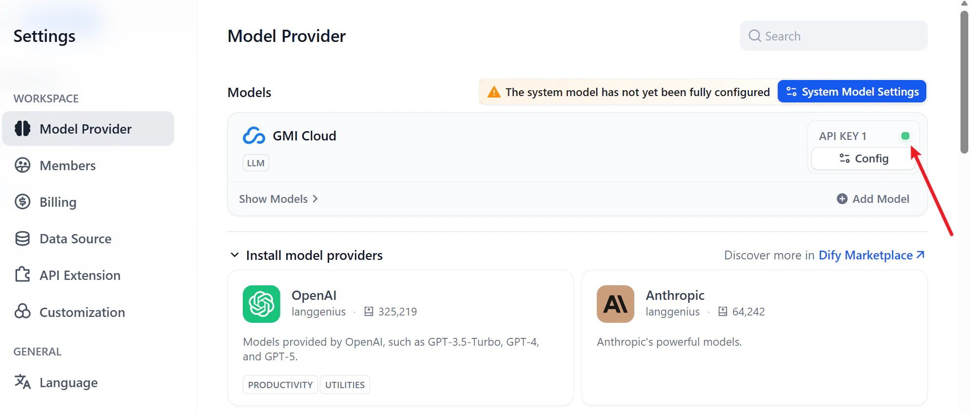Click the vertical scrollbar thumb
980x413 pixels.
(964, 82)
